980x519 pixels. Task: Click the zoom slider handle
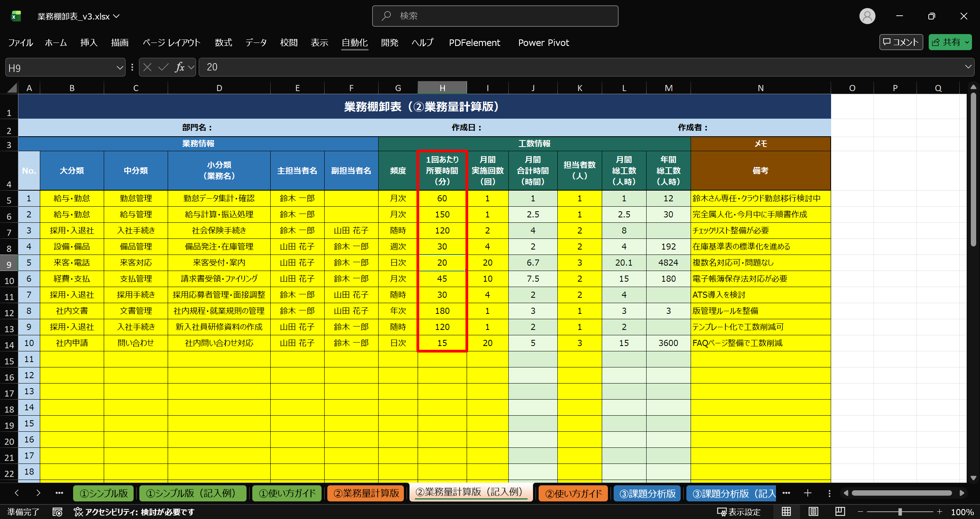coord(900,512)
